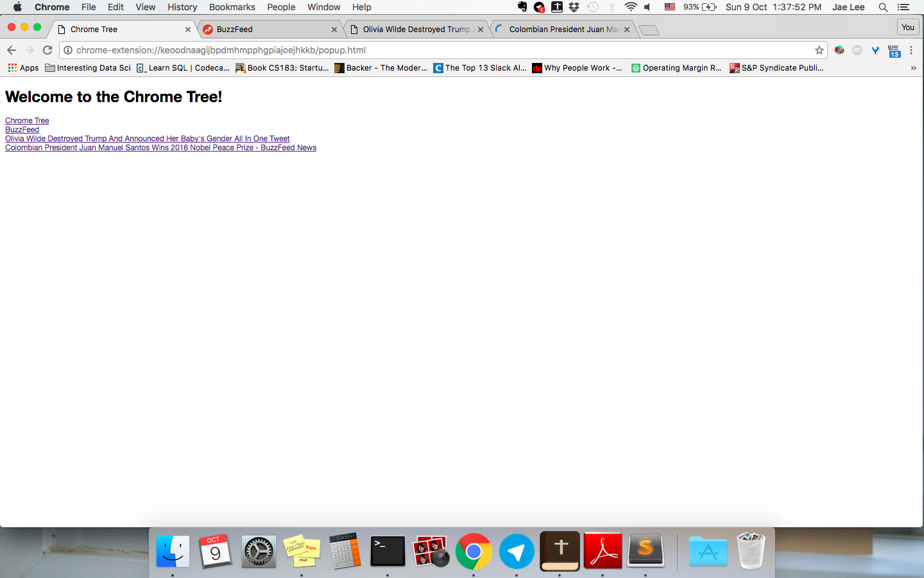Open the Bible app with cross icon
Viewport: 924px width, 578px height.
[560, 551]
